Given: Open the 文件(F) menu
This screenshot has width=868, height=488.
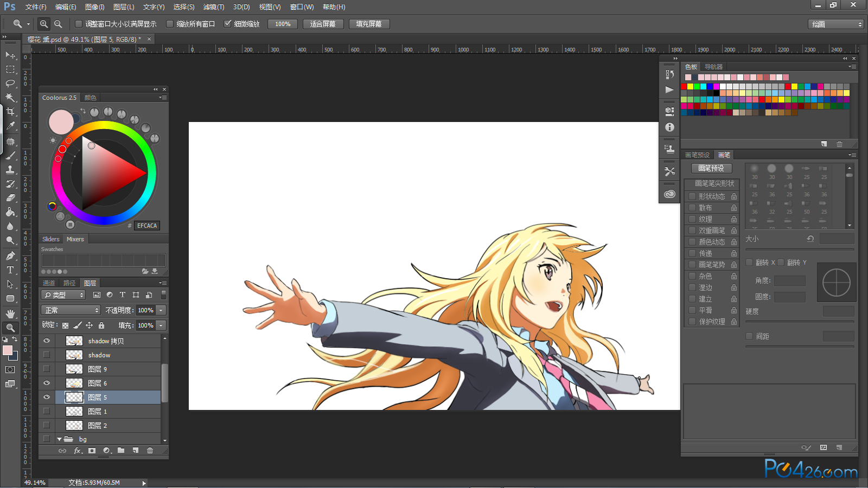Looking at the screenshot, I should coord(36,7).
